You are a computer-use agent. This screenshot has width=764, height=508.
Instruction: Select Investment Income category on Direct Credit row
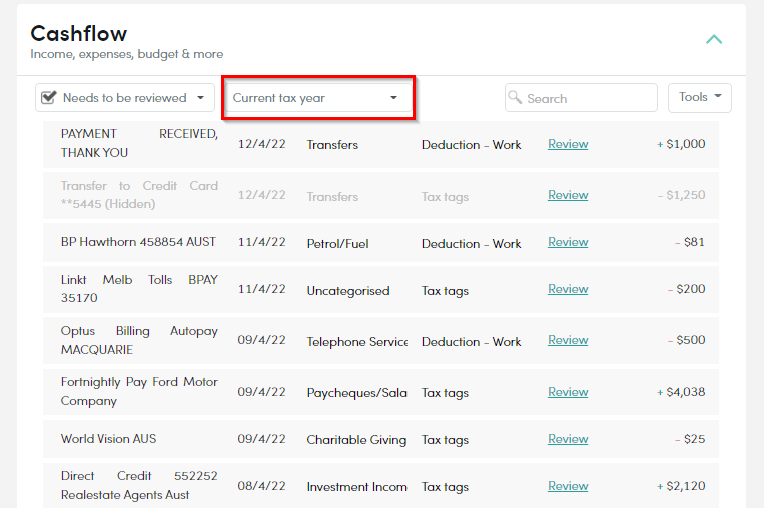[x=357, y=487]
